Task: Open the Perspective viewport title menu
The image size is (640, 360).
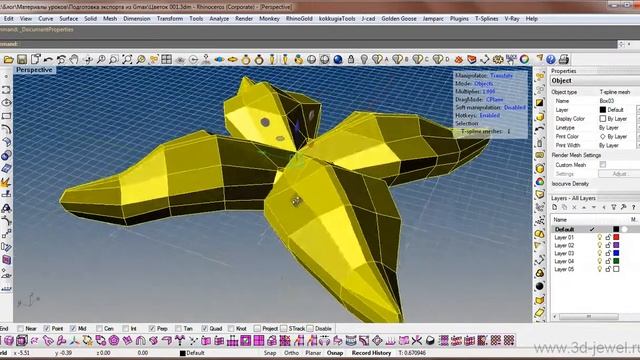Action: pos(34,70)
